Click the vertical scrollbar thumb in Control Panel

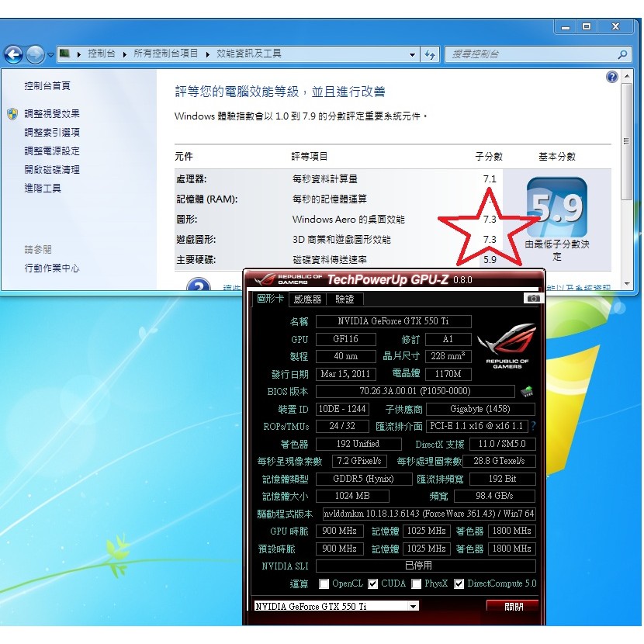click(x=627, y=142)
